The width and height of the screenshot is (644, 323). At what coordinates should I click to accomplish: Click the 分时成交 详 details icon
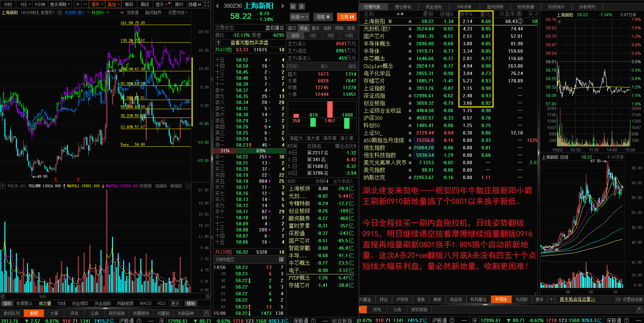pos(281,259)
